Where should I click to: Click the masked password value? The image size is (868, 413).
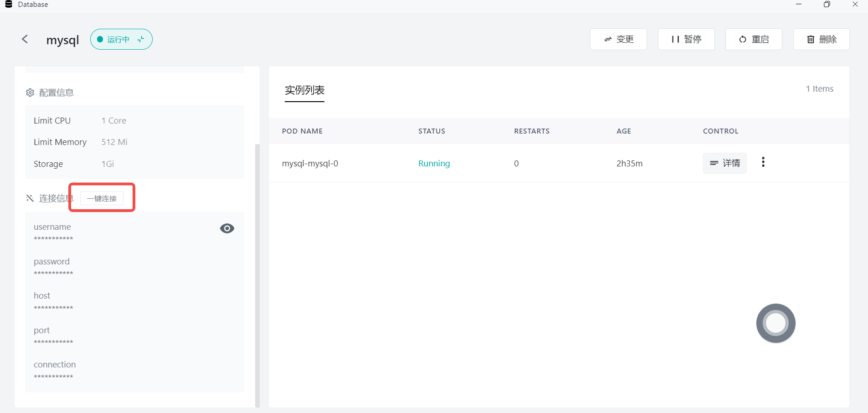coord(53,274)
